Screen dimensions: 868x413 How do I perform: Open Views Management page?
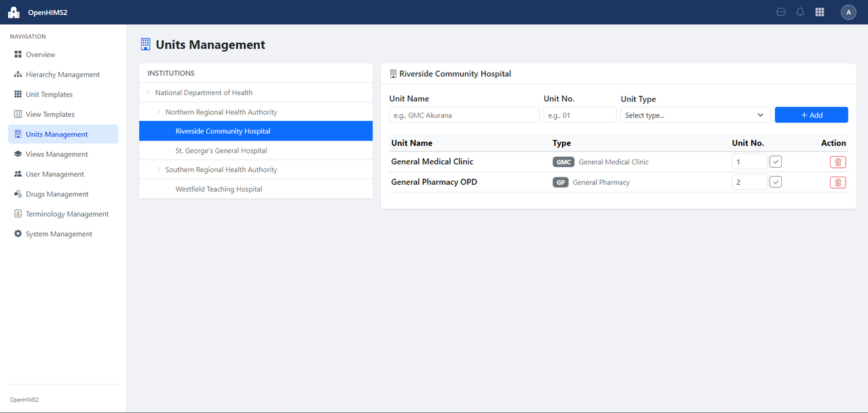[x=63, y=154]
